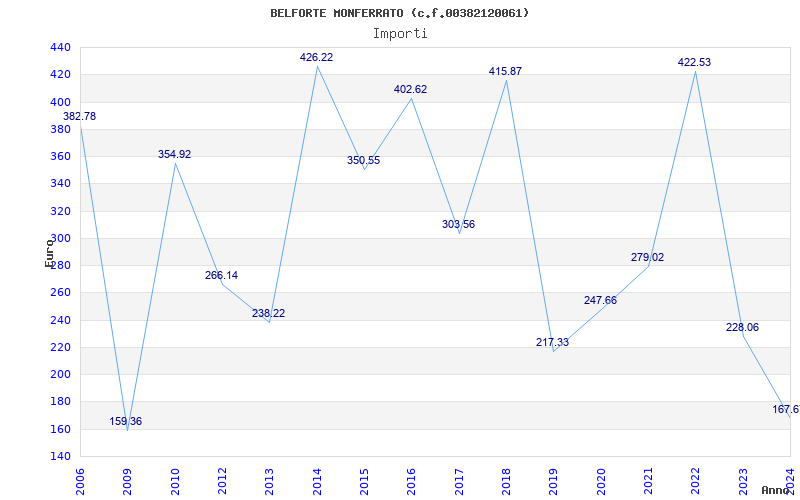Click the Anno x-axis title
Viewport: 800px width, 500px height.
(x=776, y=490)
